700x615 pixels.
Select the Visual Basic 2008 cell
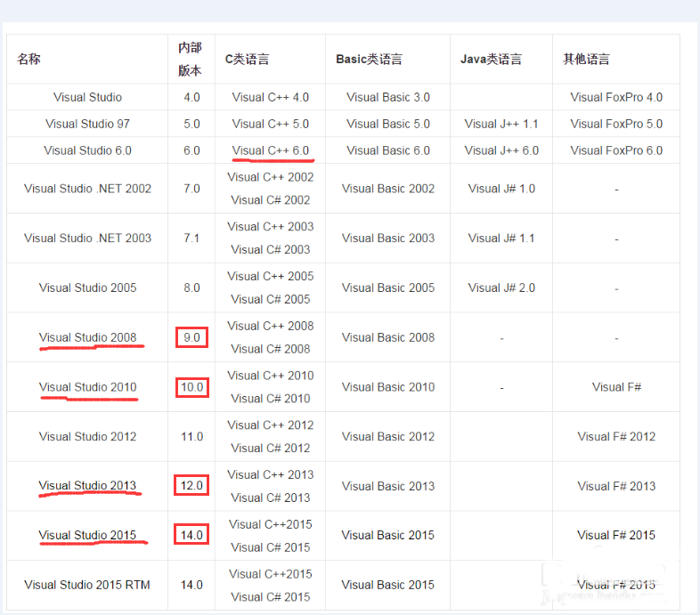pyautogui.click(x=388, y=337)
